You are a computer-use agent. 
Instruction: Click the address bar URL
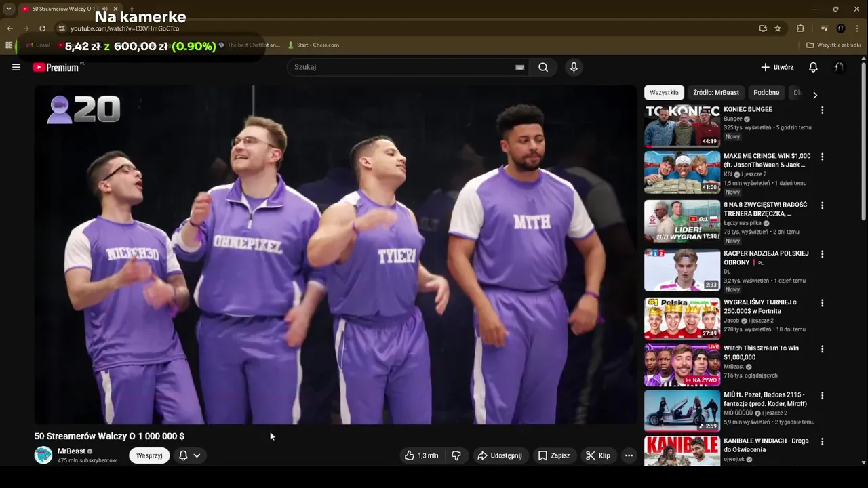point(125,28)
